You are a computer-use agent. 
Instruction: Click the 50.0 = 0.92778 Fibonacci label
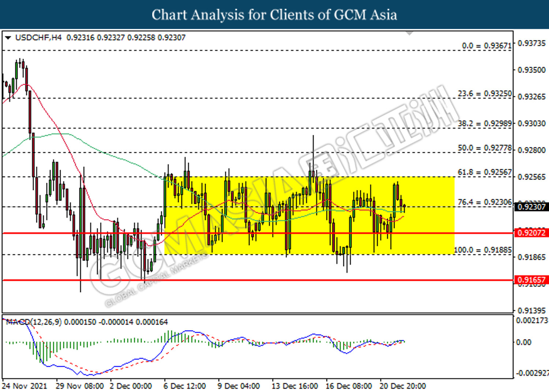[x=485, y=148]
